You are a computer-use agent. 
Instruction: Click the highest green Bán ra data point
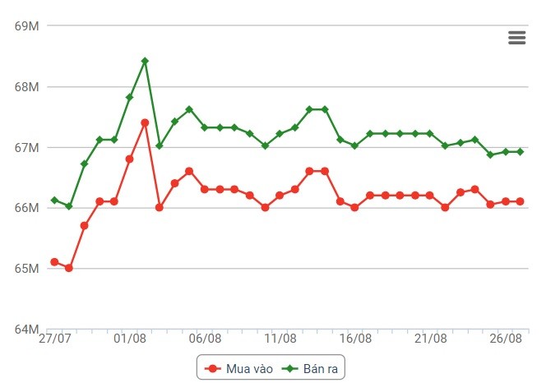pyautogui.click(x=145, y=61)
